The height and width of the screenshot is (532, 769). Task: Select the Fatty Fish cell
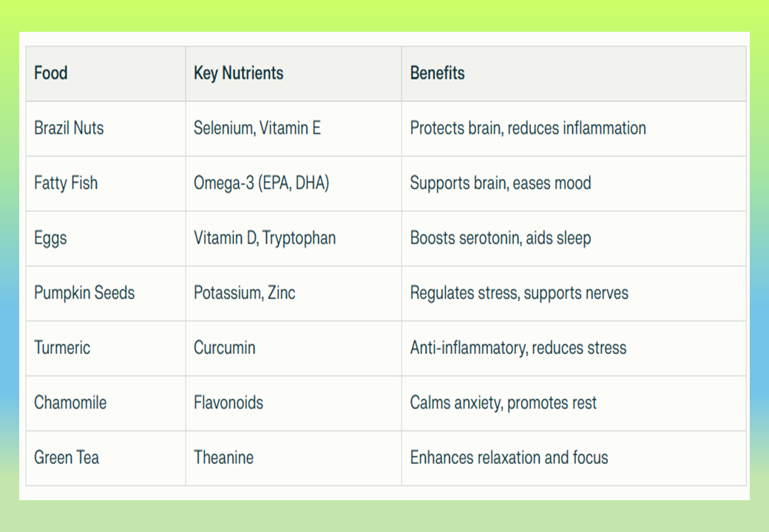click(x=66, y=183)
